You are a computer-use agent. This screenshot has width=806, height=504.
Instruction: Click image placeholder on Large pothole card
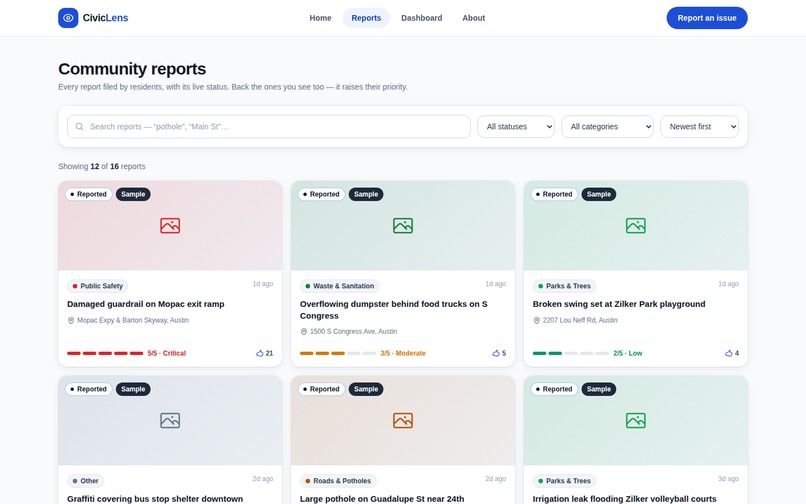(402, 420)
